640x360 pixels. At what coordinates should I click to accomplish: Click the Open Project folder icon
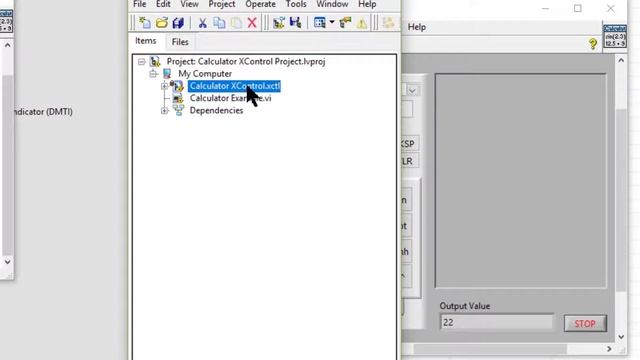tap(162, 23)
